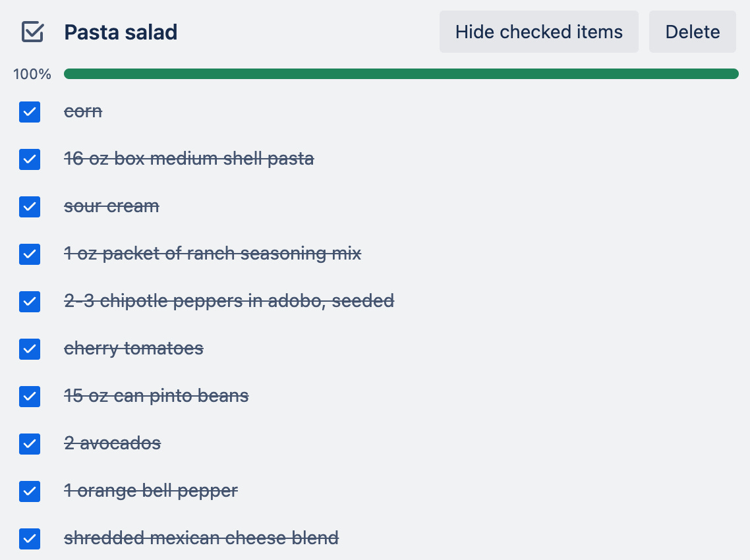Uncheck the cherry tomatoes item
750x560 pixels.
pos(30,349)
